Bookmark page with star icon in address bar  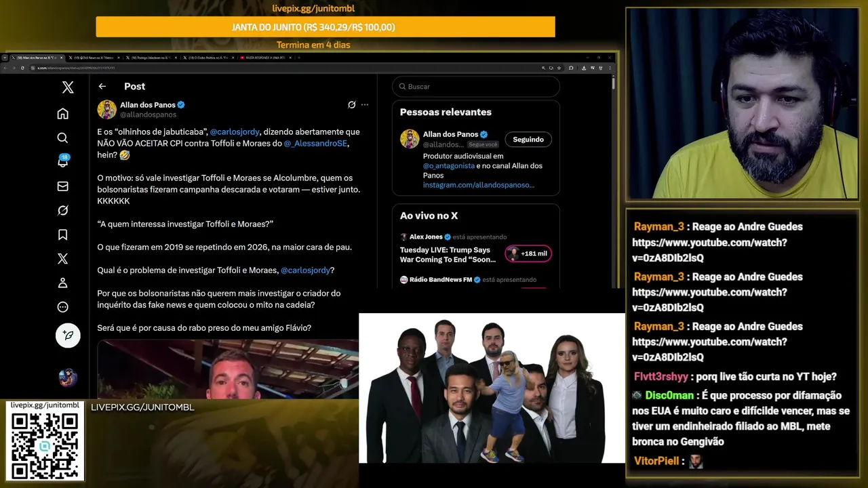[x=559, y=68]
